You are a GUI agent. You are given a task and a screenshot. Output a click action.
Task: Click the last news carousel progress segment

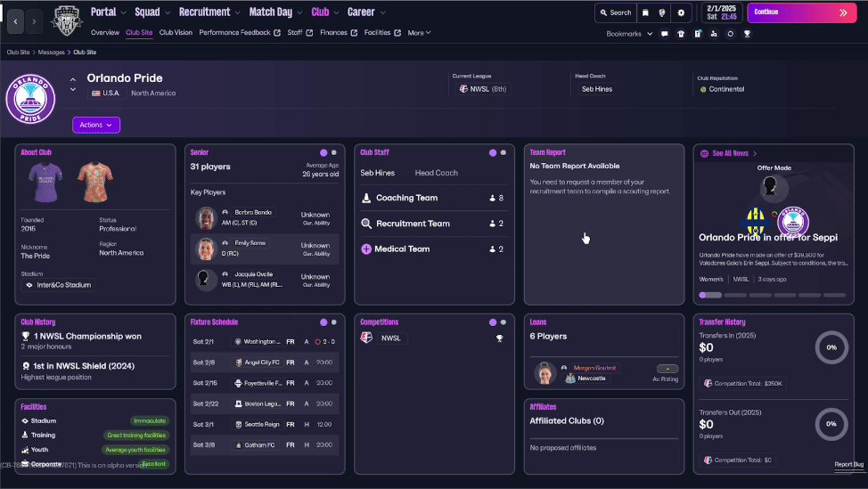(x=835, y=296)
